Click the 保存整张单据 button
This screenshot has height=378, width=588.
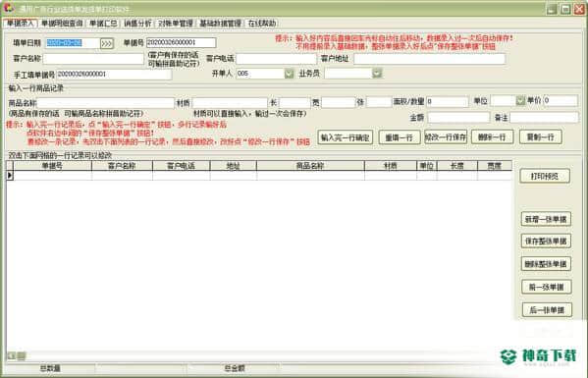546,242
